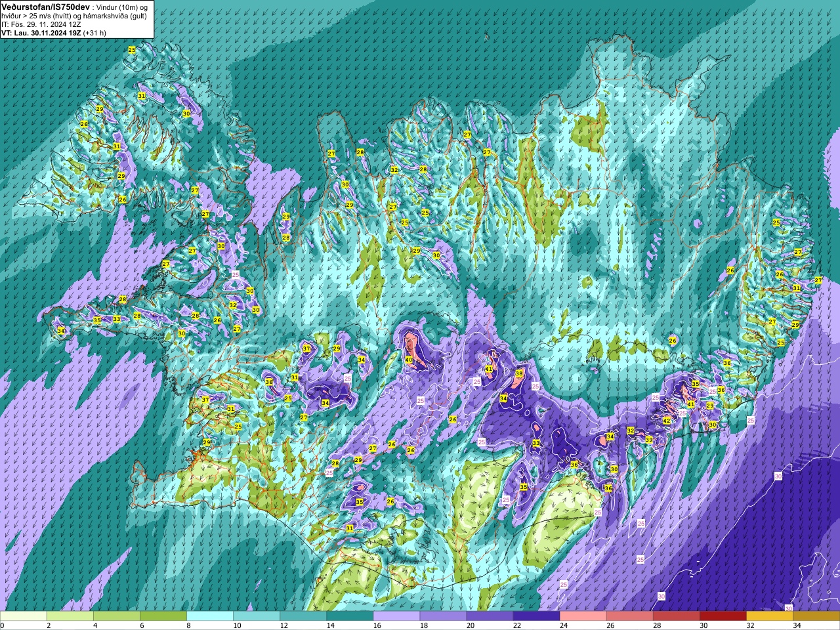Click the '0' tick on the legend scale
The height and width of the screenshot is (630, 840).
pos(2,625)
